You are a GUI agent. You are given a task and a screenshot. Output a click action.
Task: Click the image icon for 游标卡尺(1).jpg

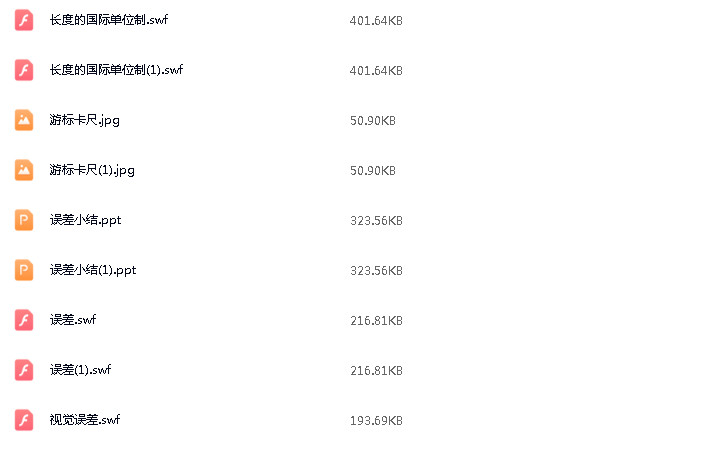[24, 170]
